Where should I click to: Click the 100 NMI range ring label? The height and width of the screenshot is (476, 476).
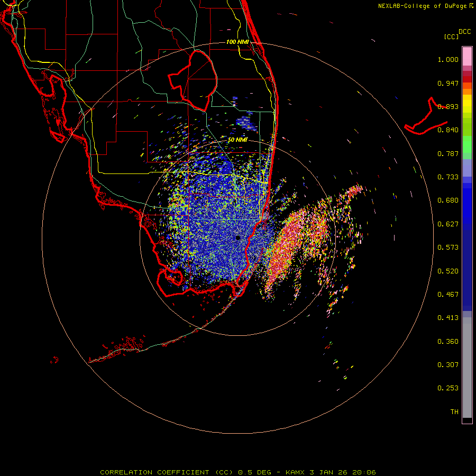click(x=237, y=42)
